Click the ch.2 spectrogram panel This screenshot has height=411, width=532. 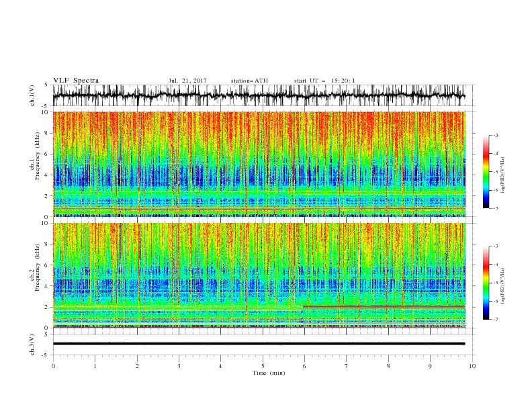[259, 275]
